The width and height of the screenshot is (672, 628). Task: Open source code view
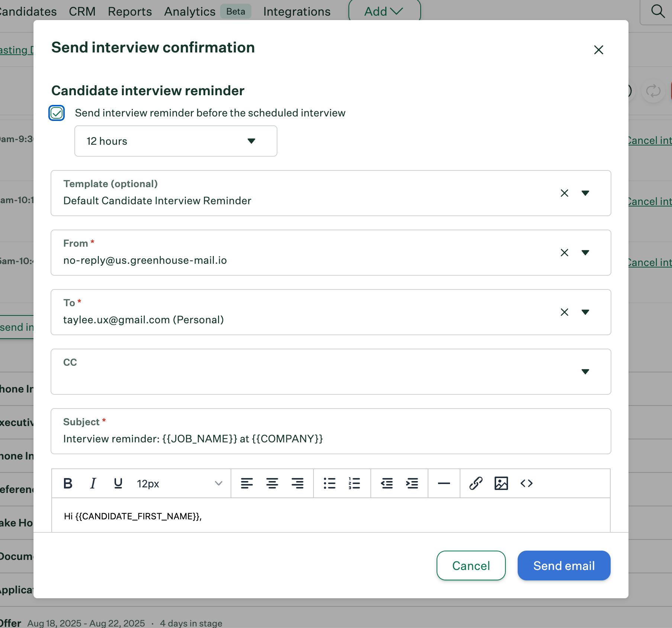(527, 483)
